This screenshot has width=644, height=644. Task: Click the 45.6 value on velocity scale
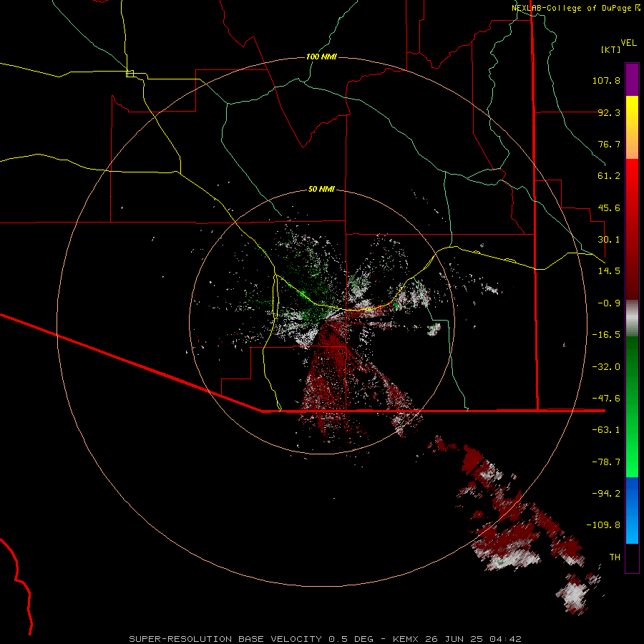(x=609, y=208)
